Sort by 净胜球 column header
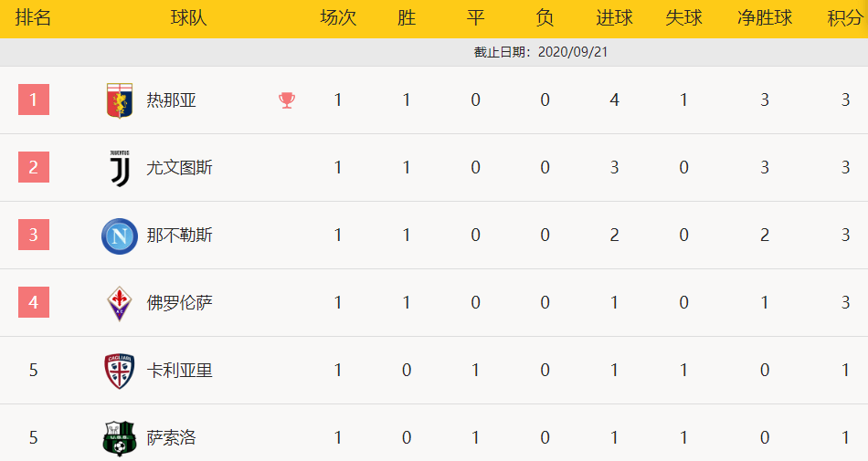The height and width of the screenshot is (461, 868). click(765, 17)
